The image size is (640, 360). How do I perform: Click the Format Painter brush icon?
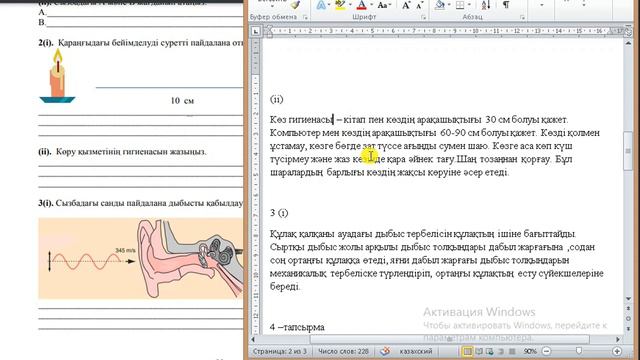tap(296, 4)
